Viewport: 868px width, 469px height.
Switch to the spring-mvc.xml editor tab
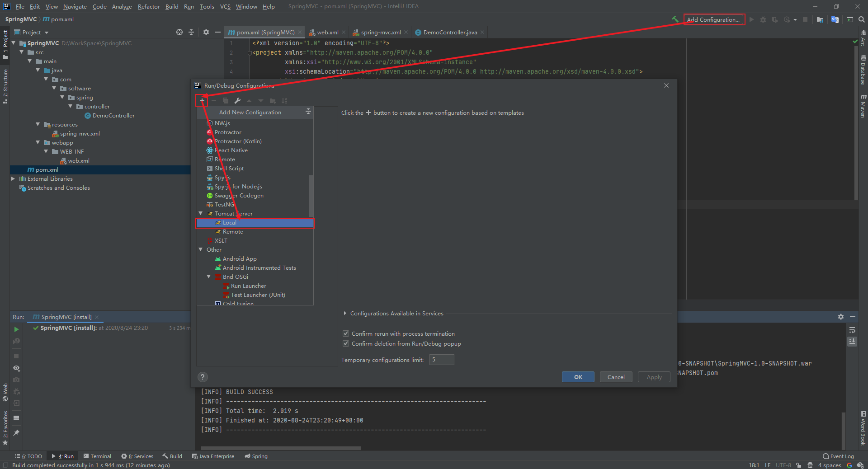tap(381, 32)
